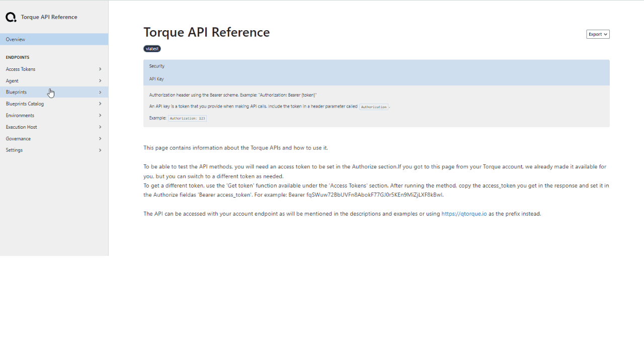Click the Torque logo icon
Image resolution: width=644 pixels, height=362 pixels.
tap(11, 17)
